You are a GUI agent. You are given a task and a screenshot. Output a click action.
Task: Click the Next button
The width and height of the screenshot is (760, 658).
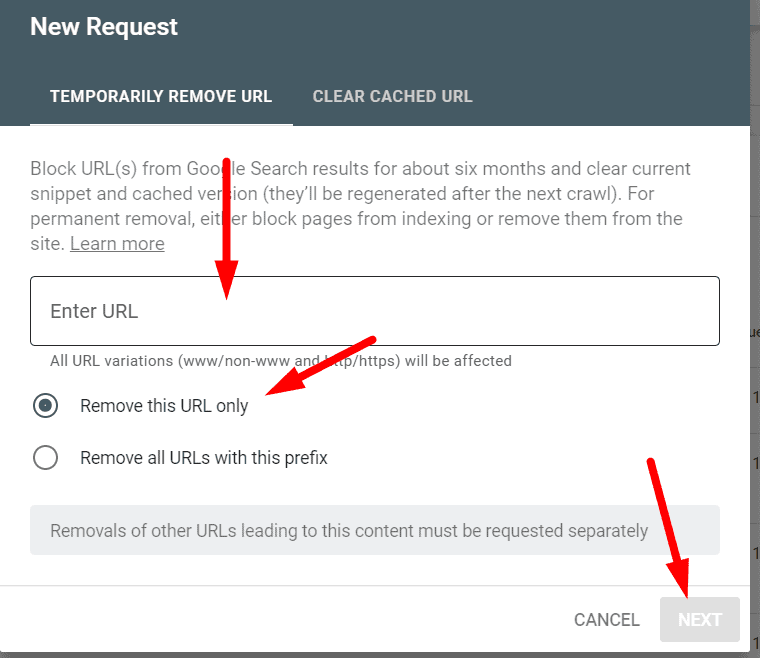pyautogui.click(x=699, y=620)
